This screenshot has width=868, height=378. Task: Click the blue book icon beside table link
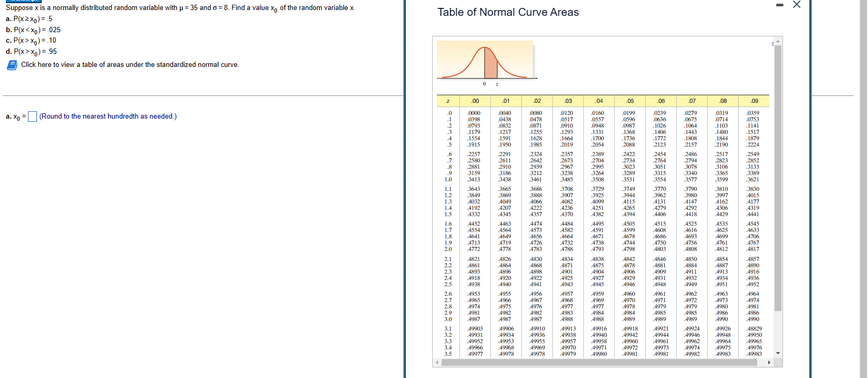point(12,65)
